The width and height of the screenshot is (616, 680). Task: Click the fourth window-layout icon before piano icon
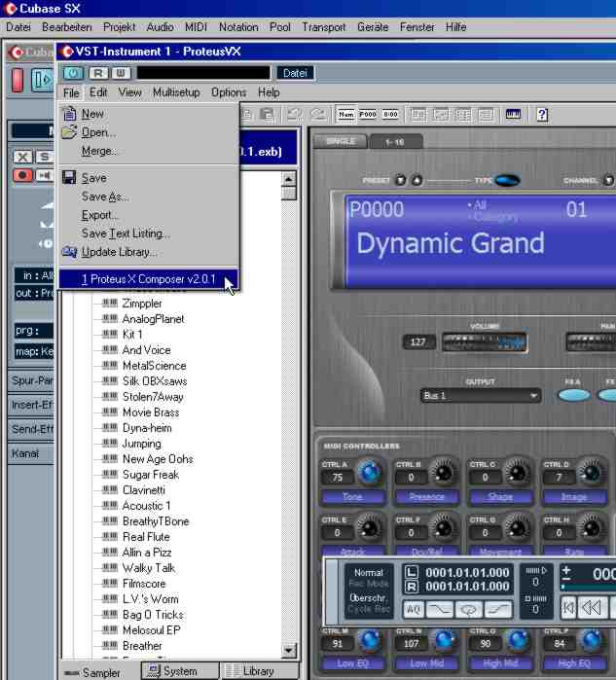click(486, 115)
